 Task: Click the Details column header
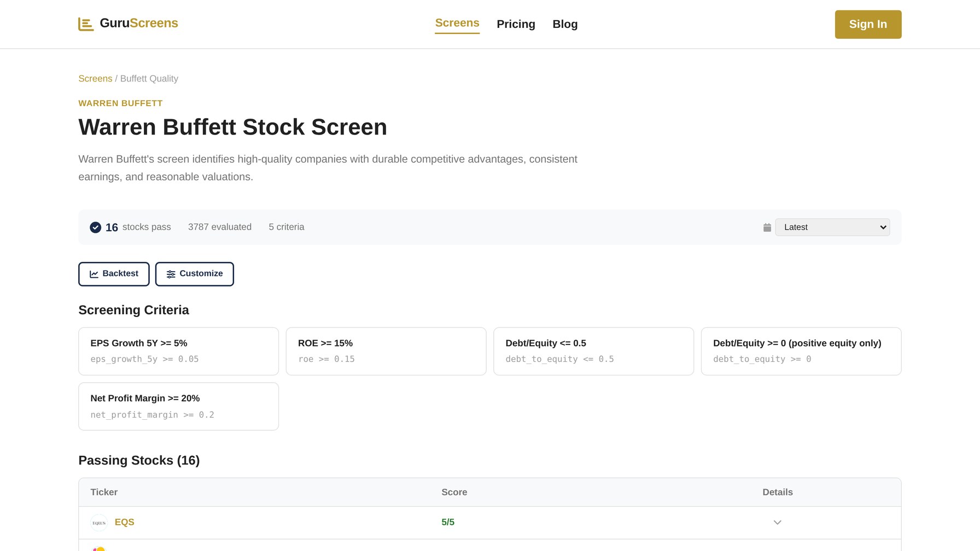tap(778, 493)
